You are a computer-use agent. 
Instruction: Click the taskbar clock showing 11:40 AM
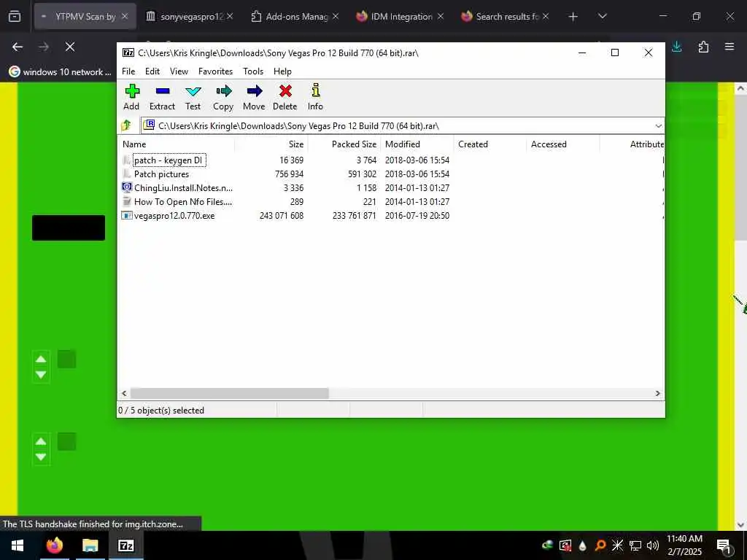tap(684, 545)
